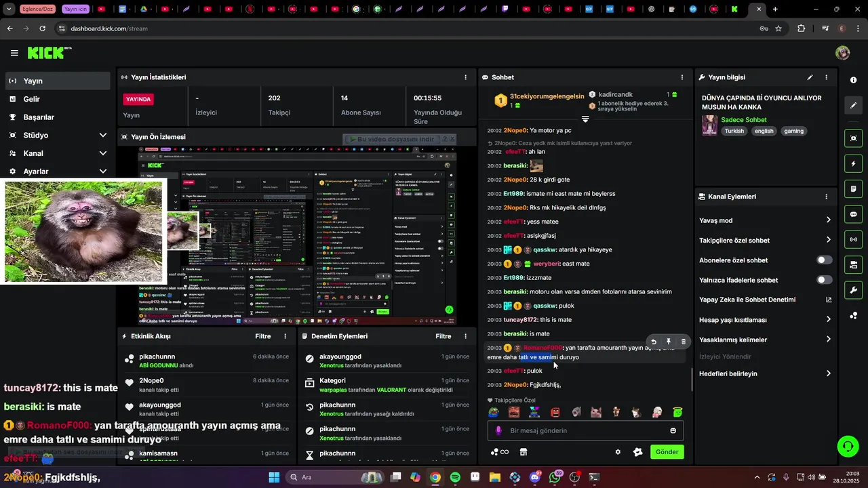Open Etkinlik Akışı three-dot menu
This screenshot has width=868, height=488.
285,336
